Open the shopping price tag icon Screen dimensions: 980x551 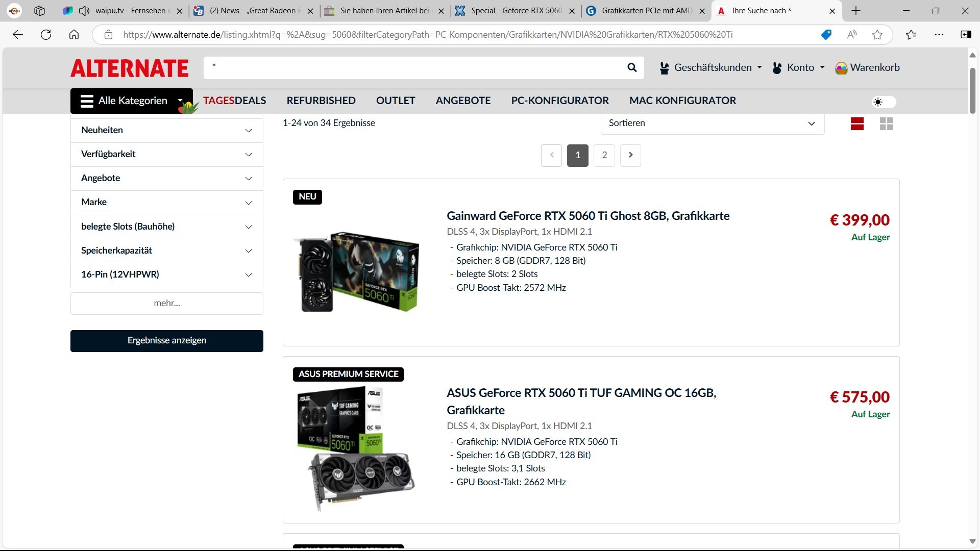point(826,35)
